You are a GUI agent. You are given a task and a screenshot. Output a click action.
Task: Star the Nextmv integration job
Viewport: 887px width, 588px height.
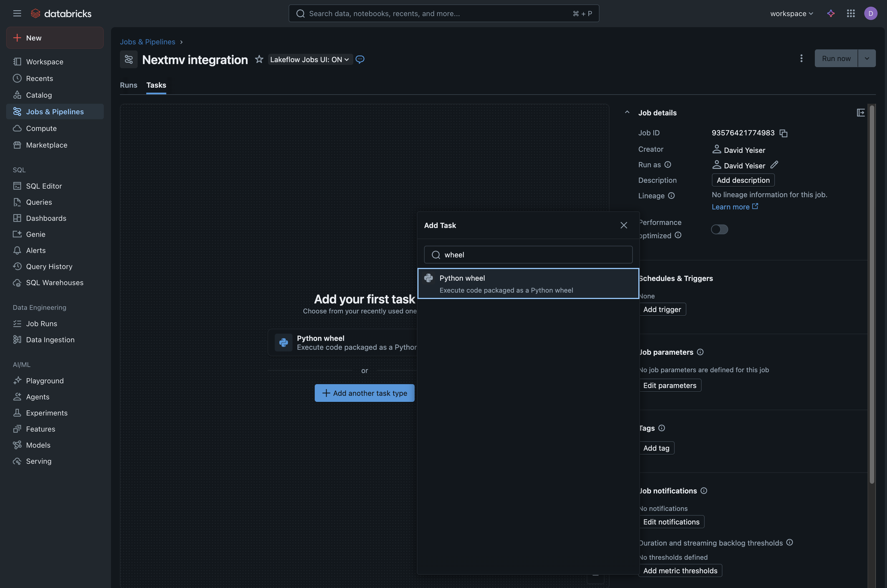pos(259,59)
